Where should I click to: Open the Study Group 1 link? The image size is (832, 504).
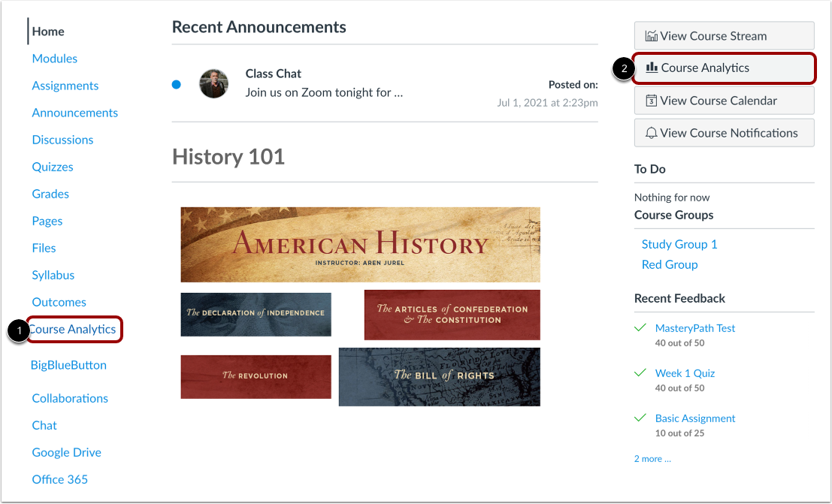pos(679,243)
